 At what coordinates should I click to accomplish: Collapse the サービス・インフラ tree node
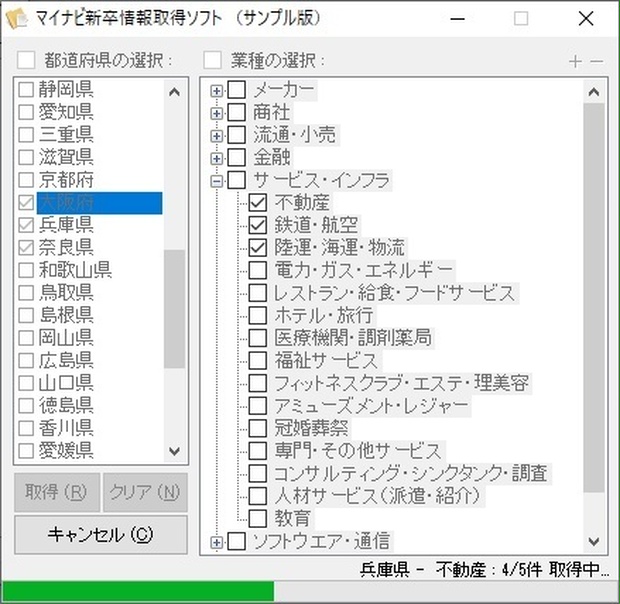(x=216, y=181)
